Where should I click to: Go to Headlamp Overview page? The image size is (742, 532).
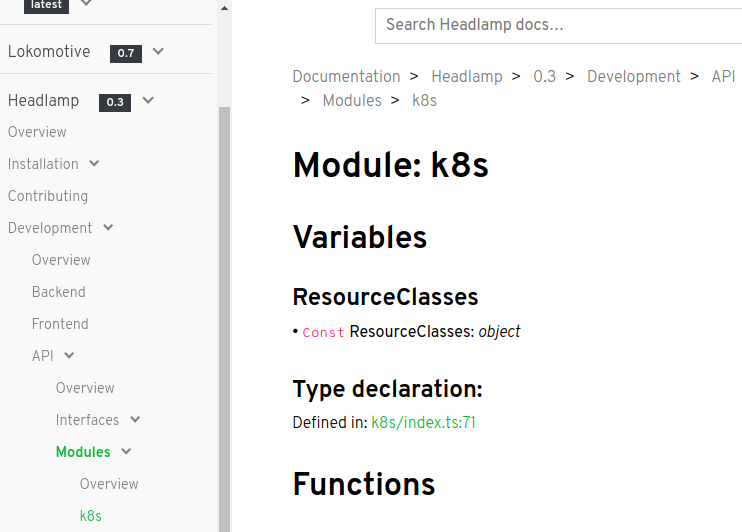37,132
